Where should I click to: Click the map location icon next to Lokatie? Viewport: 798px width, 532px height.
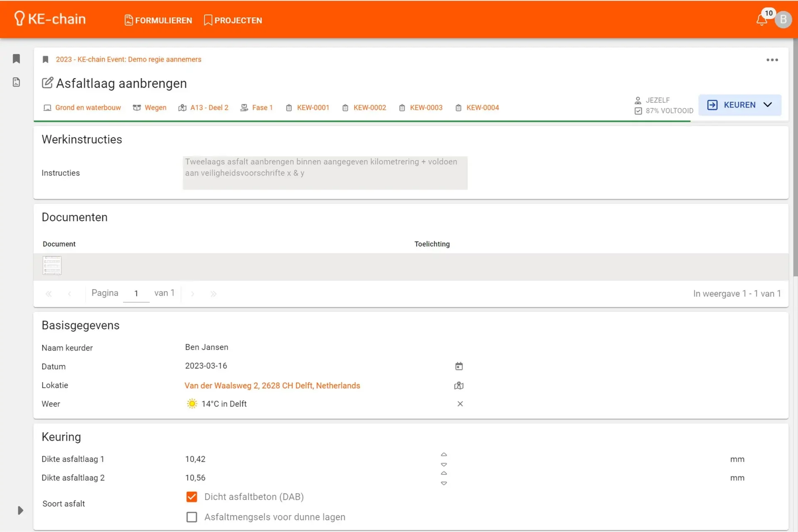pos(459,385)
